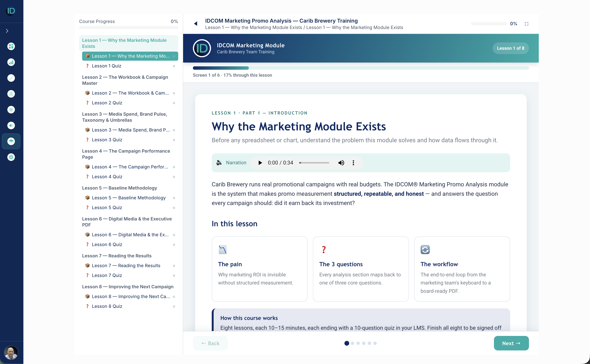This screenshot has height=364, width=590.
Task: Jump to the last screen pagination dot
Action: [375, 343]
